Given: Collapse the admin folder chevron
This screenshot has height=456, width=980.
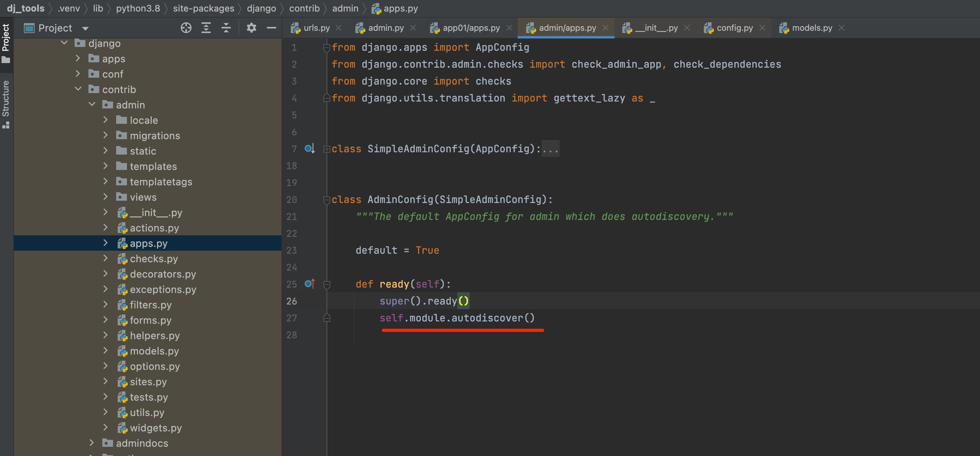Looking at the screenshot, I should coord(92,104).
